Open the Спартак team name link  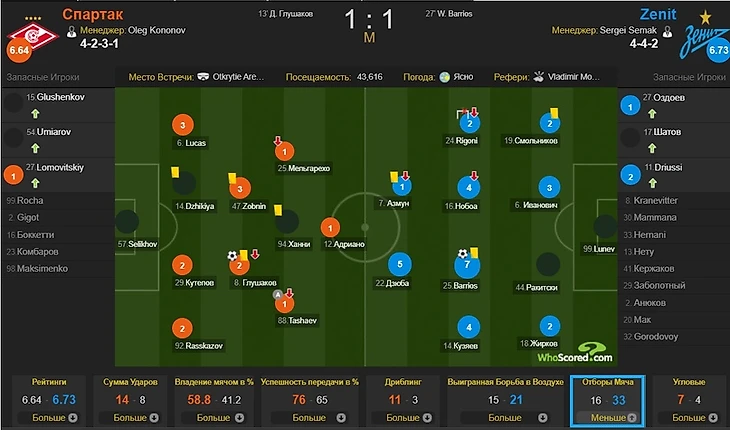coord(93,14)
